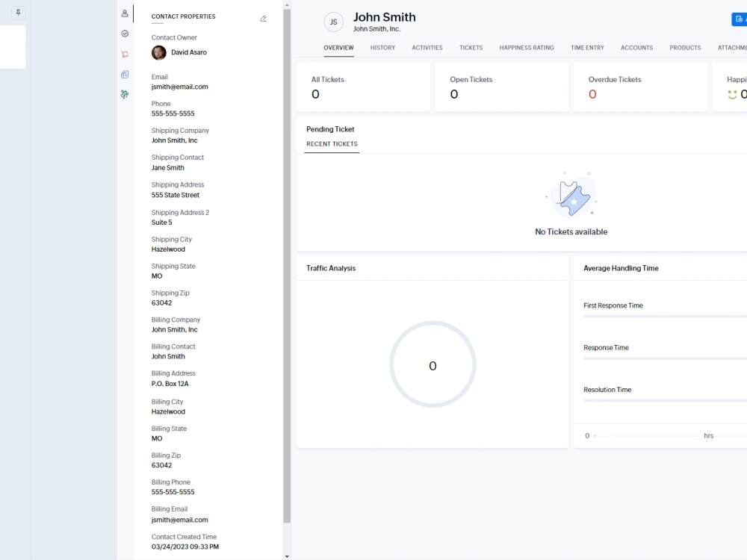This screenshot has height=560, width=747.
Task: Click Billing Address value P.O. Box 12A
Action: pyautogui.click(x=170, y=383)
